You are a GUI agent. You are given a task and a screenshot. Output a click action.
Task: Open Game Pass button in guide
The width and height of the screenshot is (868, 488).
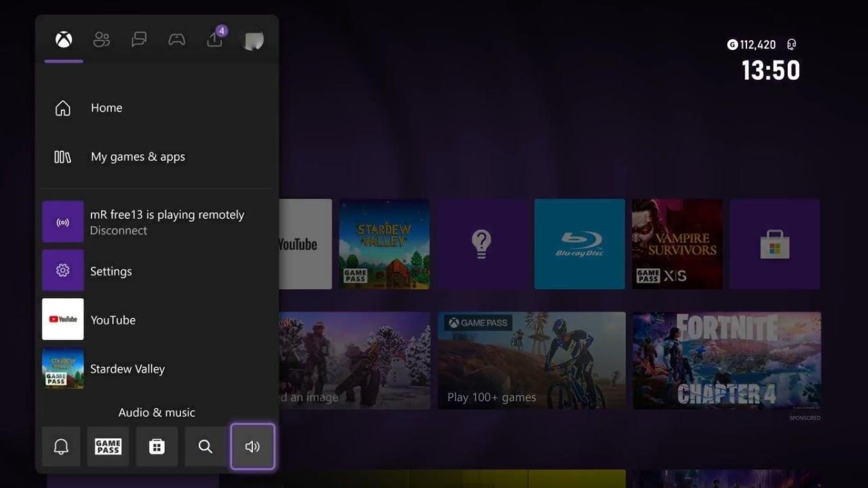108,447
